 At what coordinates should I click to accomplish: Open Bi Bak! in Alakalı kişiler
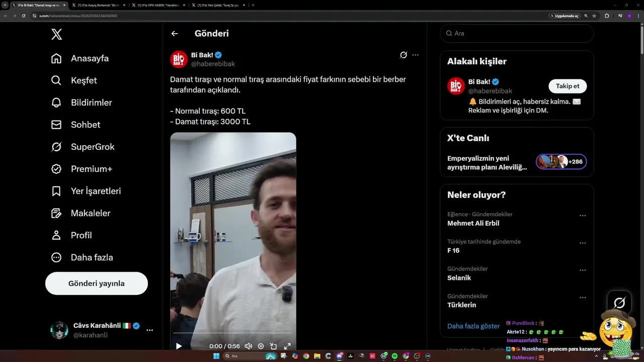[479, 81]
